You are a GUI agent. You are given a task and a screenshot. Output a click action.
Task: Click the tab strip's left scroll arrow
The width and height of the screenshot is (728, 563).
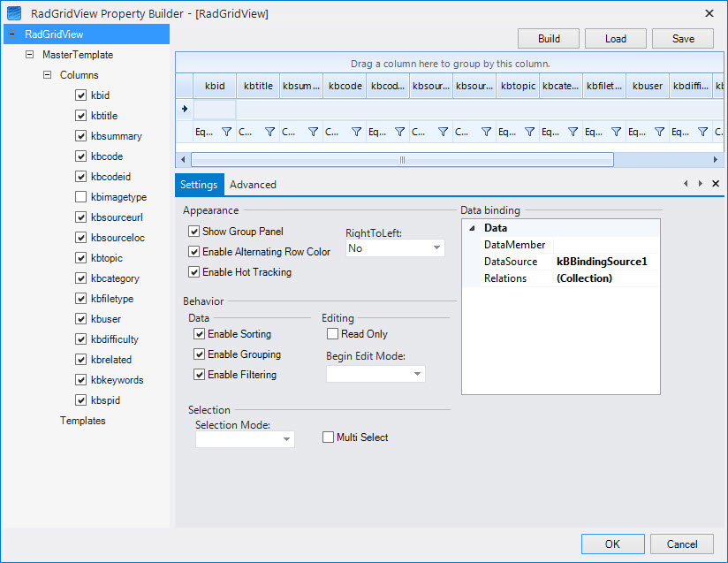pos(686,184)
